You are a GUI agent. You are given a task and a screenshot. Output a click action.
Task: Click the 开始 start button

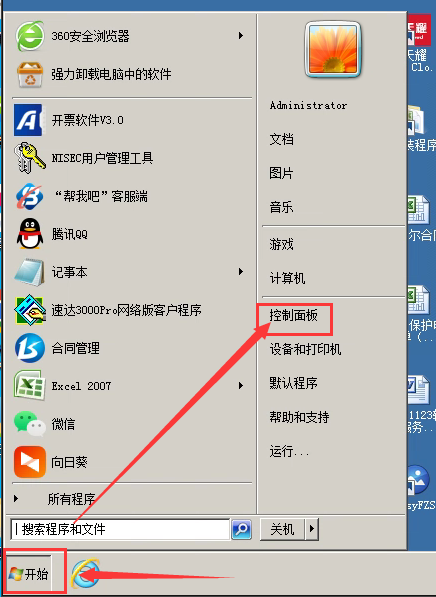pyautogui.click(x=29, y=574)
